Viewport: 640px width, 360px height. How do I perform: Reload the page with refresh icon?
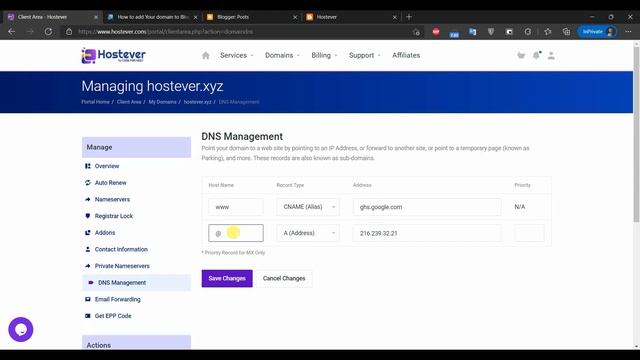coord(48,31)
